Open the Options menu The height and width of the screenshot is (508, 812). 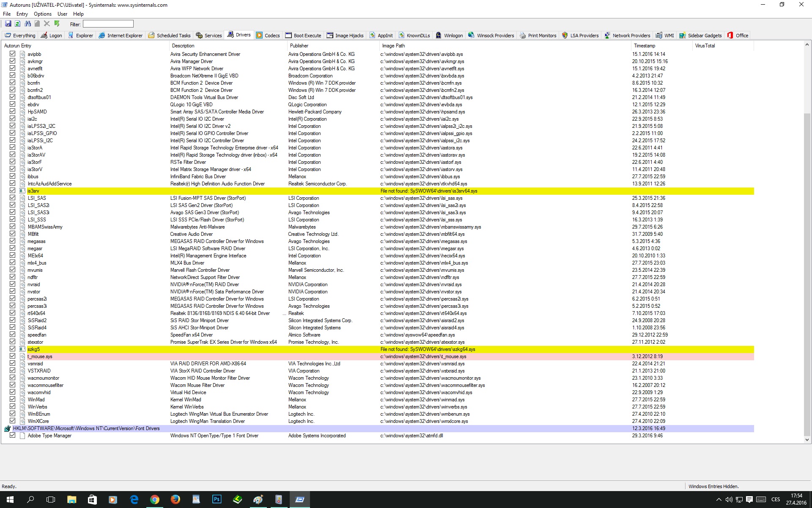43,14
